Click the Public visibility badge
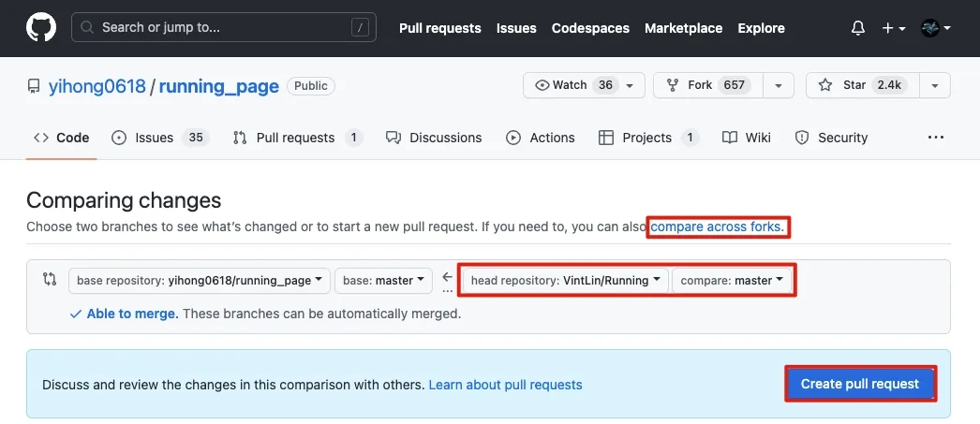Screen dimensions: 980x424 click(311, 85)
